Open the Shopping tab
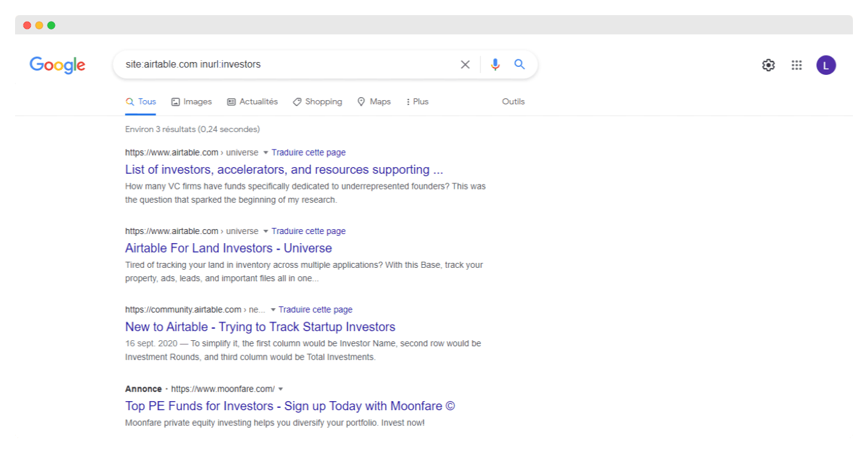 [318, 102]
